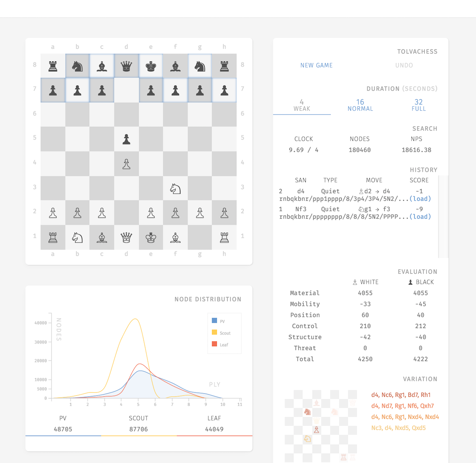Click the TOLVACHESS title
This screenshot has height=463, width=476.
417,52
